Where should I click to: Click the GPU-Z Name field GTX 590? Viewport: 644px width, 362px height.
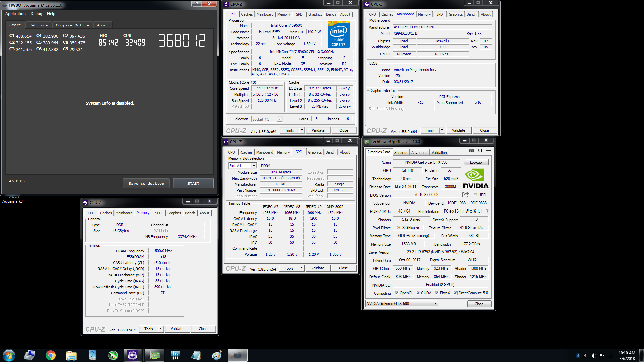(x=426, y=162)
